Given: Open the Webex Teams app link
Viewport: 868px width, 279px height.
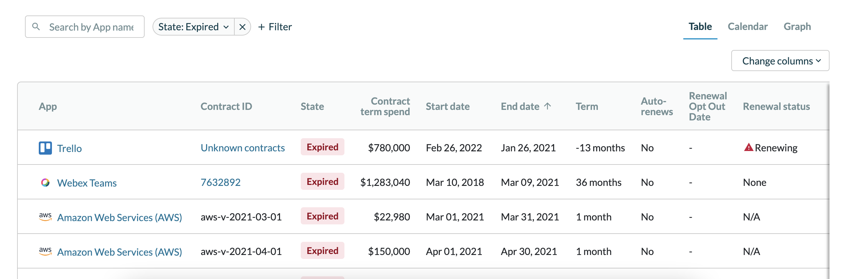Looking at the screenshot, I should [87, 183].
